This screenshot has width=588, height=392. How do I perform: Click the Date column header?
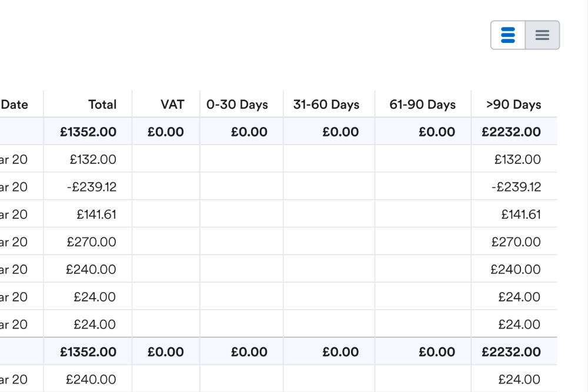[14, 105]
